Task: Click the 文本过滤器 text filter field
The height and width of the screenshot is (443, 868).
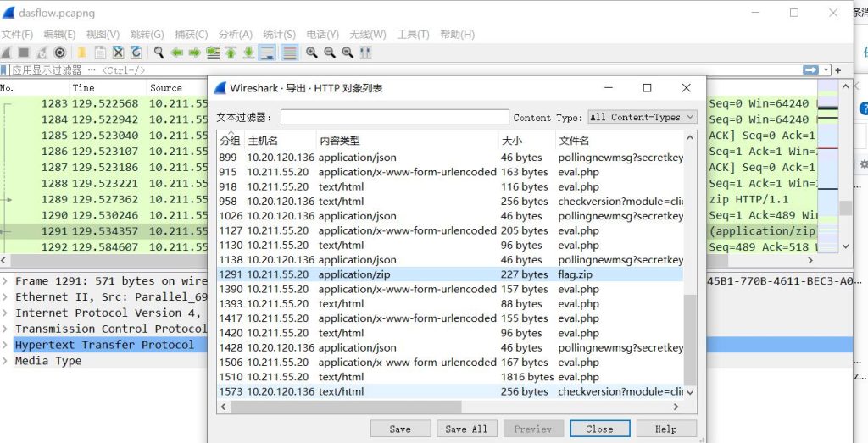Action: pyautogui.click(x=394, y=117)
